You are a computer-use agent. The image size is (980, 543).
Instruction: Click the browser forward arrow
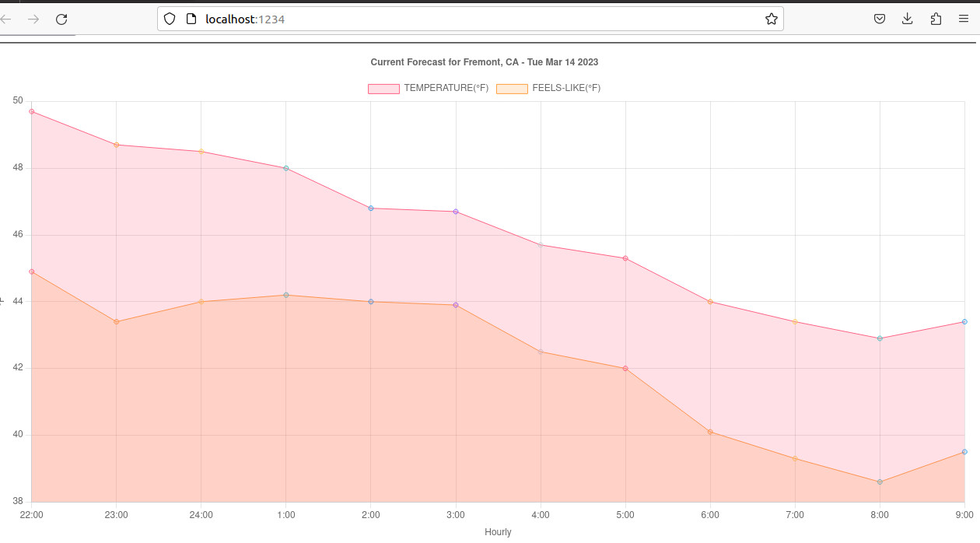[33, 19]
